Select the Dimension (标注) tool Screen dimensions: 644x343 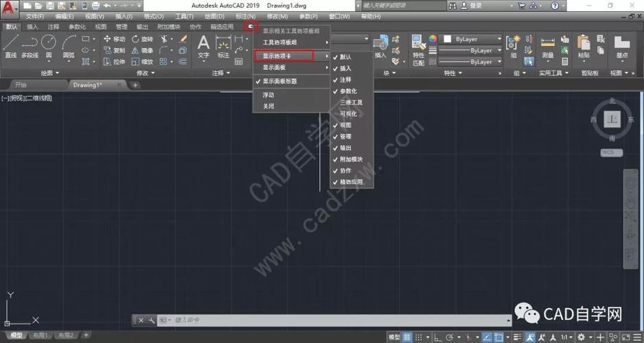click(x=223, y=47)
